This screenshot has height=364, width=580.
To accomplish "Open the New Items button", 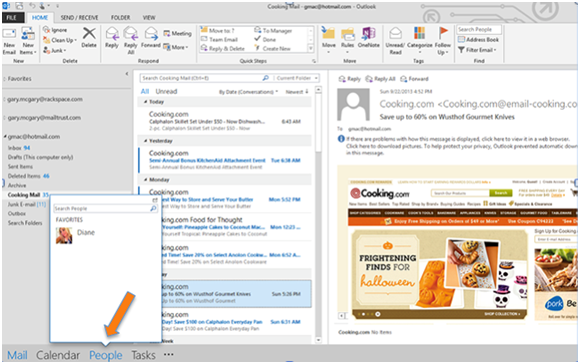I will (28, 41).
